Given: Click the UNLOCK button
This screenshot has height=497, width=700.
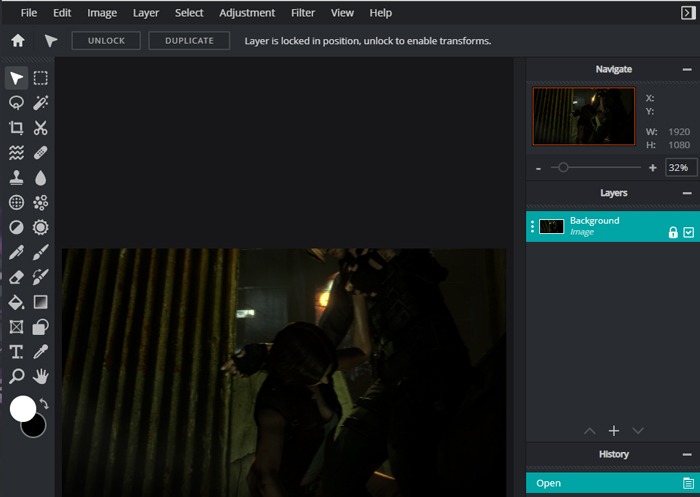Looking at the screenshot, I should pyautogui.click(x=106, y=41).
